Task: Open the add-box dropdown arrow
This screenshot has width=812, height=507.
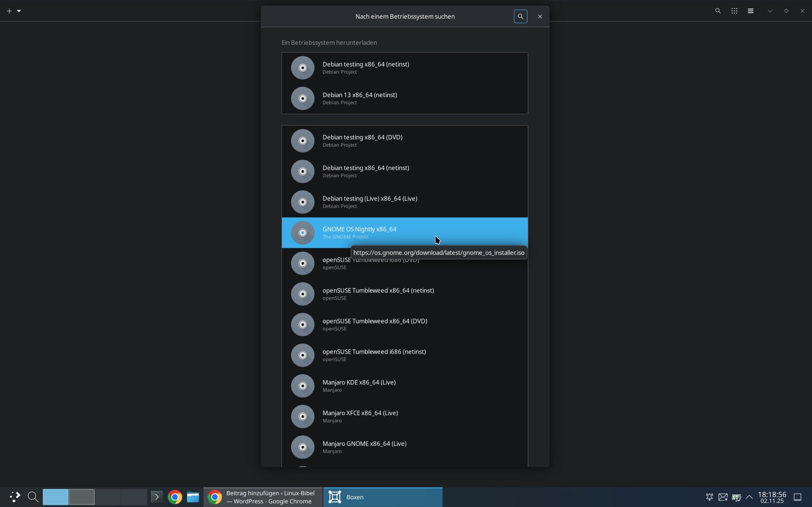Action: pyautogui.click(x=19, y=11)
